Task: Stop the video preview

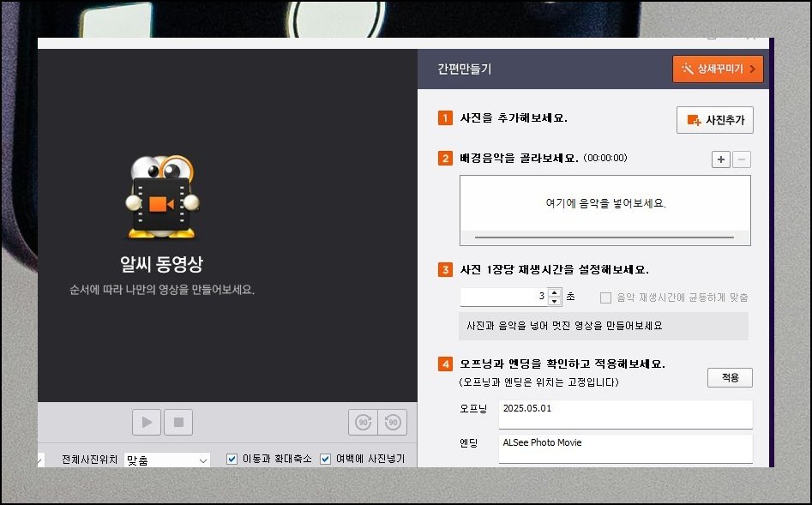Action: coord(178,422)
